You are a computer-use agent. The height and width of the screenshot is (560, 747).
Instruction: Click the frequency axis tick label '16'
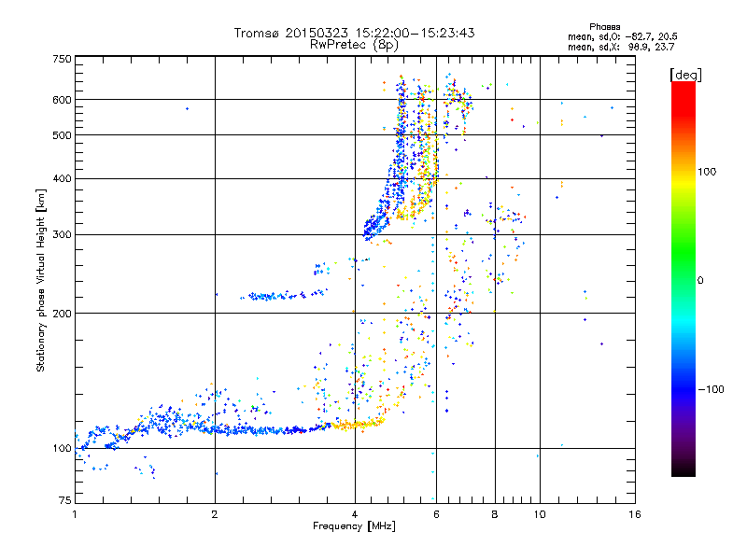point(635,514)
